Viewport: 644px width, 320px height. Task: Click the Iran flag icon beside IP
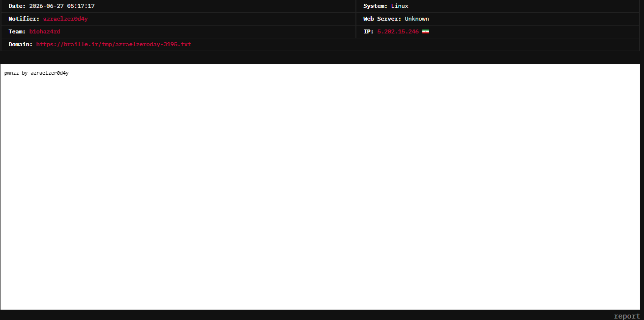coord(426,31)
